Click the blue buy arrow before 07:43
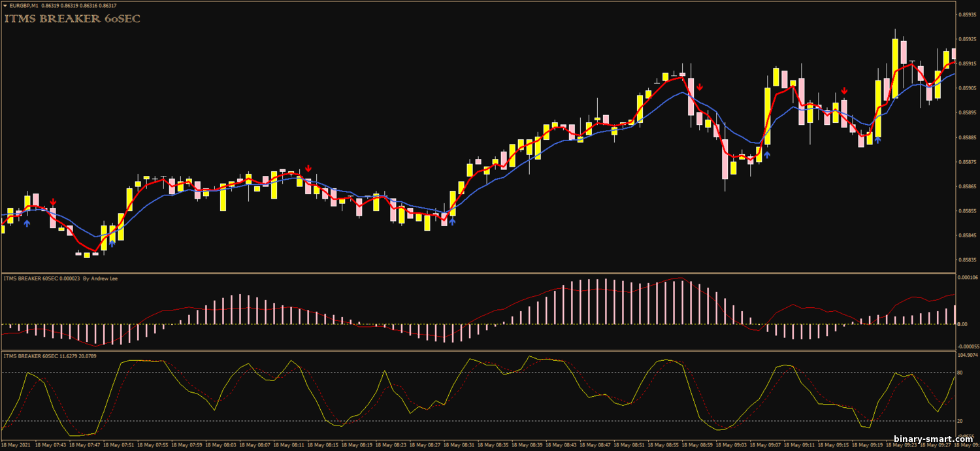Screen dimensions: 980x451 coord(27,224)
